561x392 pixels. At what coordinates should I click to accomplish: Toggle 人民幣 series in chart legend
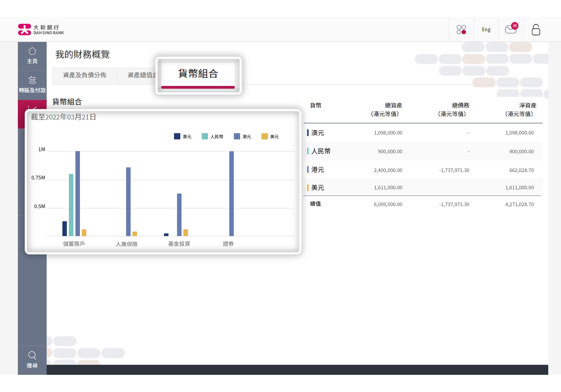(x=212, y=136)
